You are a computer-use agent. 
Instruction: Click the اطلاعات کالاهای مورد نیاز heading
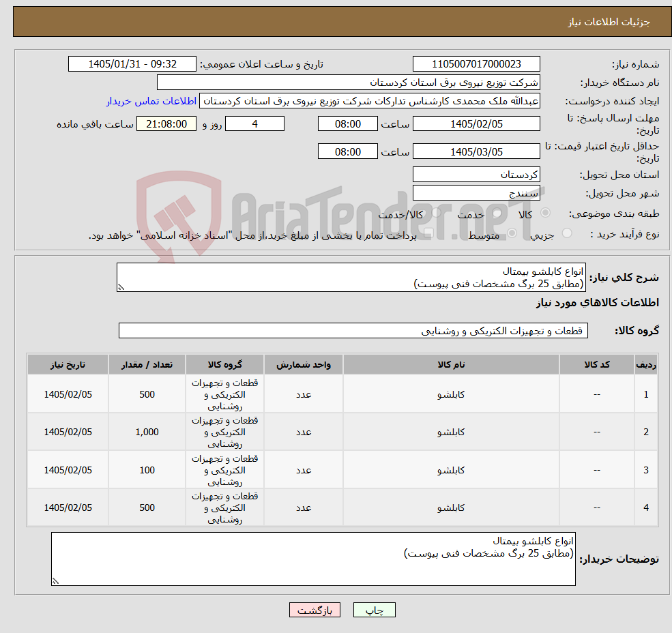pyautogui.click(x=598, y=303)
